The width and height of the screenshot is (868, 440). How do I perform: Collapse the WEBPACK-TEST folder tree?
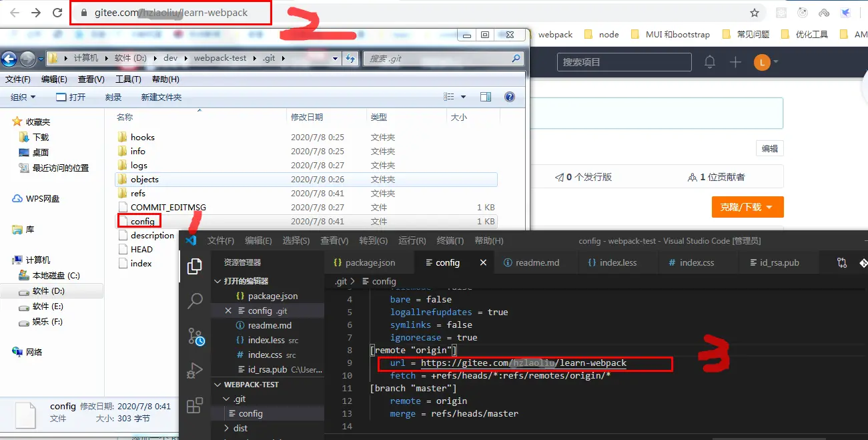218,385
